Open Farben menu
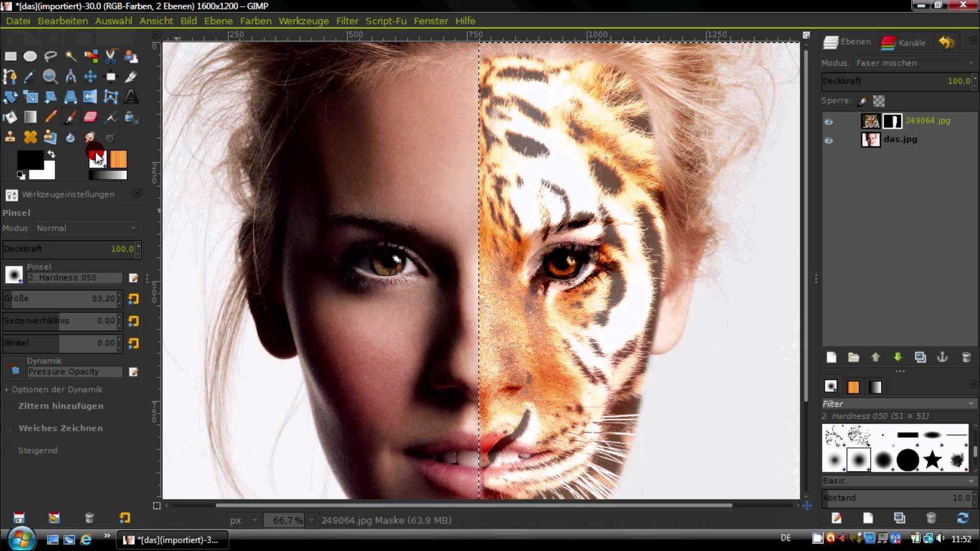Screen dimensions: 980x551 pyautogui.click(x=255, y=20)
